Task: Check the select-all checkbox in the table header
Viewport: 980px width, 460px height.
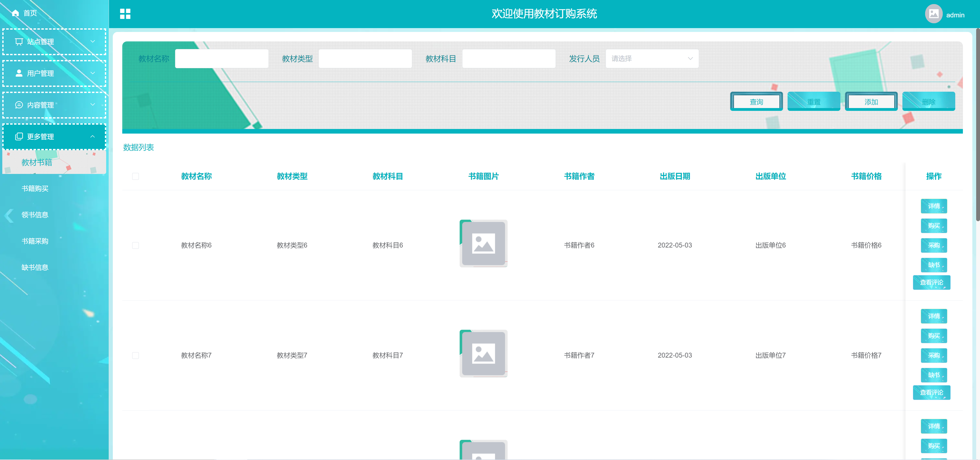Action: coord(136,176)
